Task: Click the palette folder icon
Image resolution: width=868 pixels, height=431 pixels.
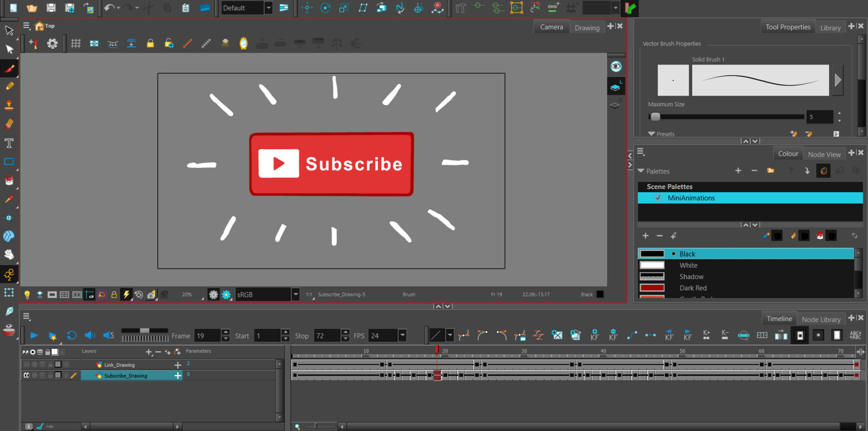Action: 770,170
